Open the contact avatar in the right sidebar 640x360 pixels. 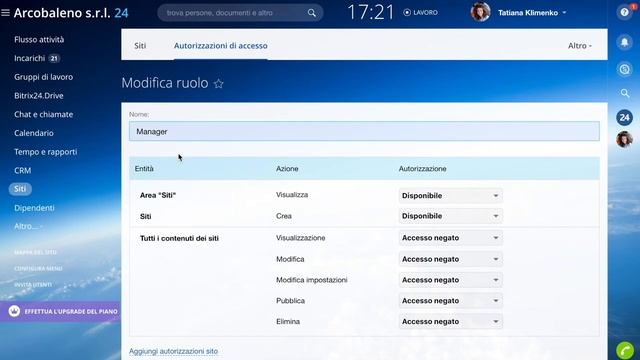tap(624, 140)
